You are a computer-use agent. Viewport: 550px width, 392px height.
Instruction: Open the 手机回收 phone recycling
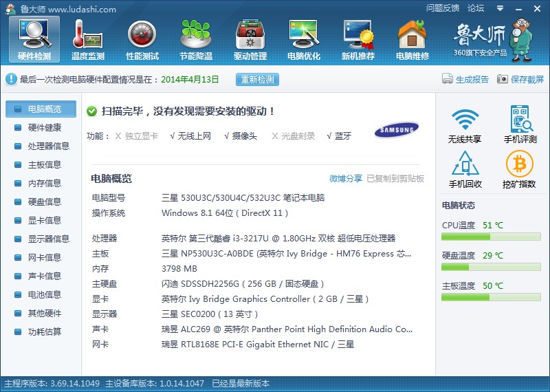point(465,169)
